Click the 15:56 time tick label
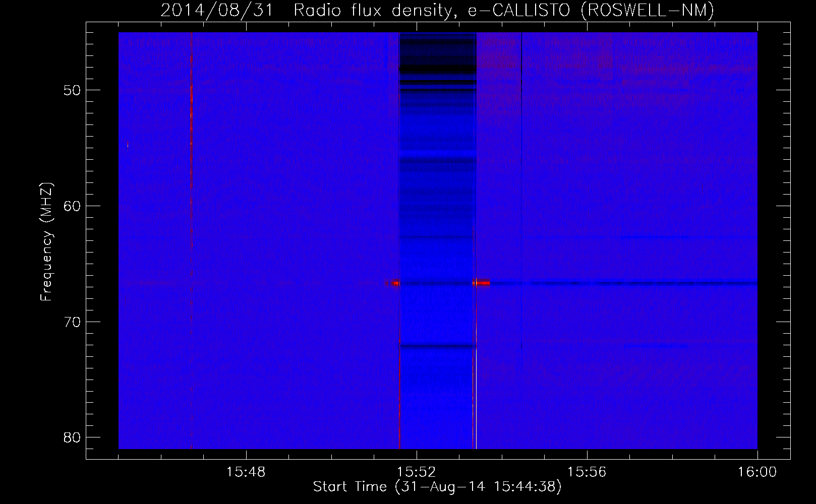This screenshot has width=816, height=504. coord(587,472)
